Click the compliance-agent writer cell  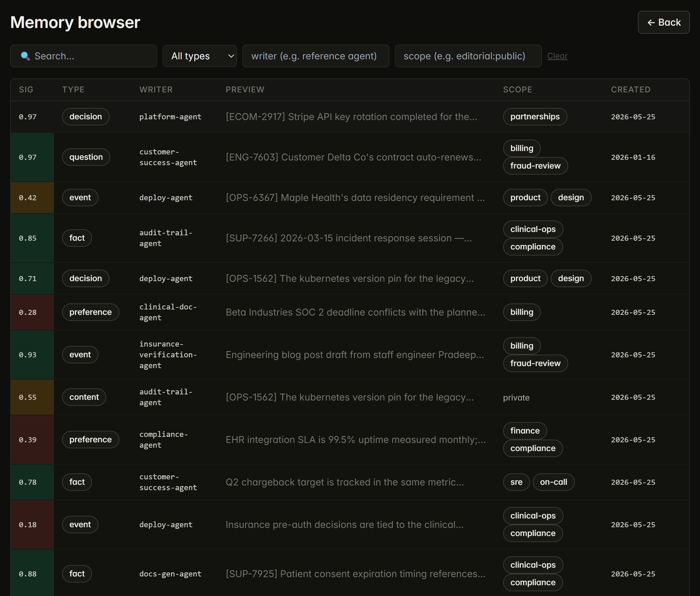pyautogui.click(x=164, y=440)
